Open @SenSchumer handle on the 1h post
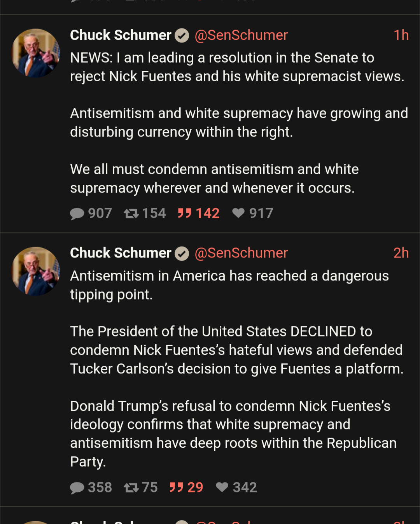Viewport: 420px width, 524px height. [241, 35]
